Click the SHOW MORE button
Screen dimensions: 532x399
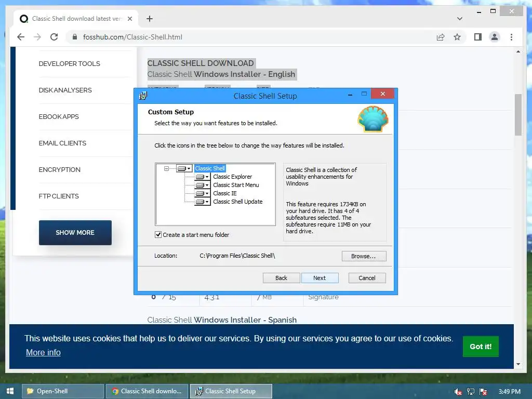75,233
